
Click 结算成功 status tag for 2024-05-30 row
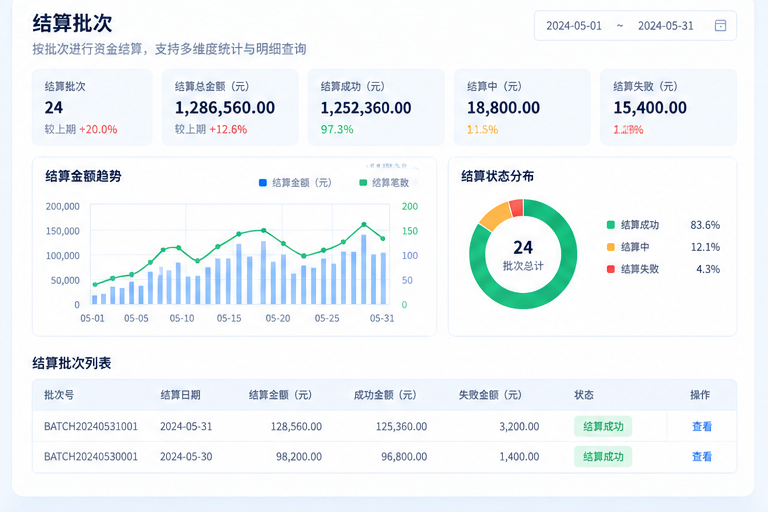[x=603, y=457]
